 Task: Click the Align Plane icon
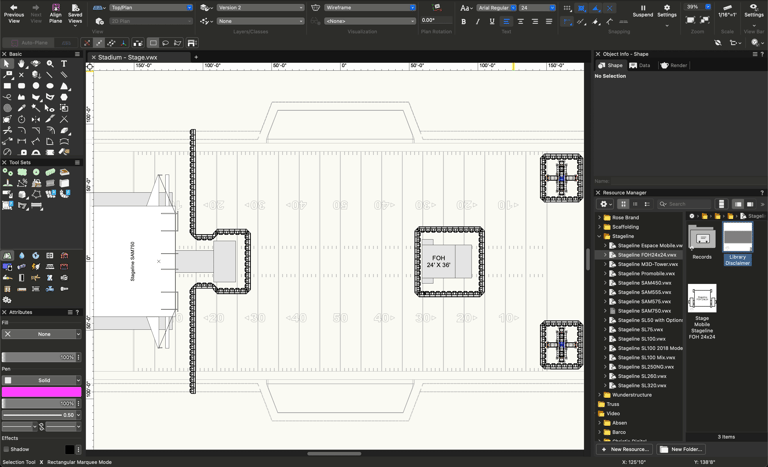(55, 13)
